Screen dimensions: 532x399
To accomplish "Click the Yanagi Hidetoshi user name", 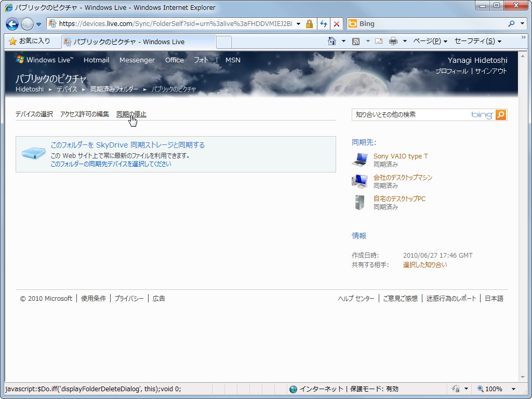I will pyautogui.click(x=477, y=60).
